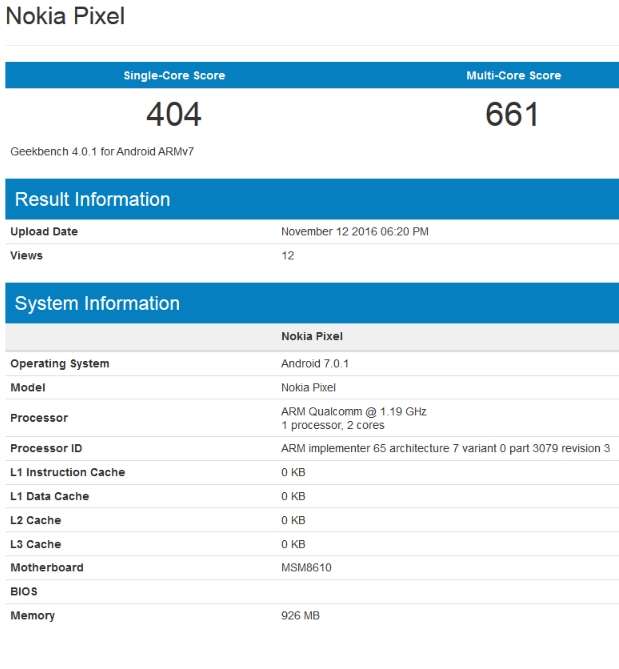Click the L2 Cache label
Image resolution: width=619 pixels, height=669 pixels.
[35, 520]
